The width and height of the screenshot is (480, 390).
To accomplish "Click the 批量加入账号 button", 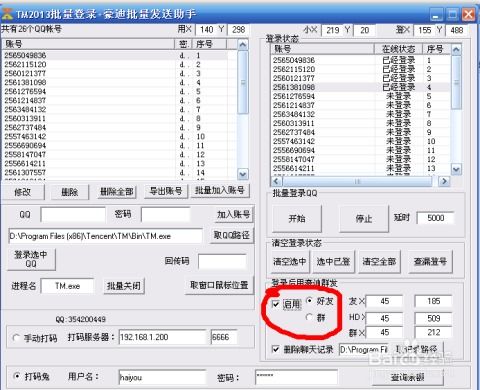I will click(x=220, y=191).
